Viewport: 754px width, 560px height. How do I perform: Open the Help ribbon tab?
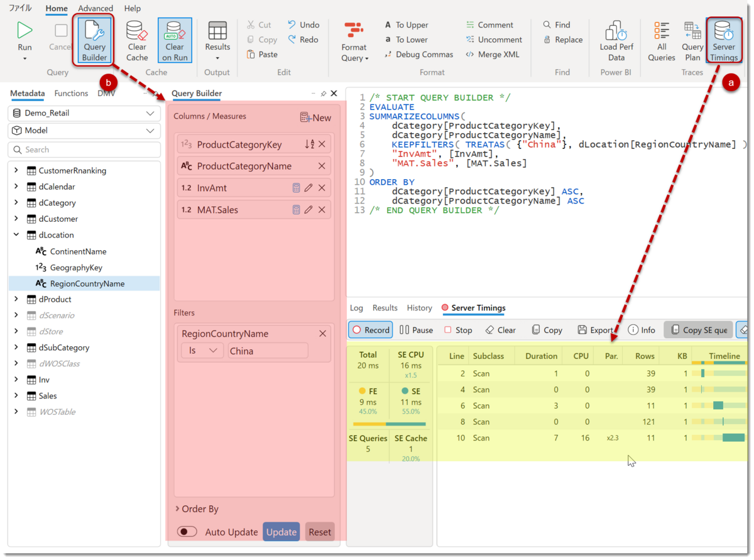(133, 8)
